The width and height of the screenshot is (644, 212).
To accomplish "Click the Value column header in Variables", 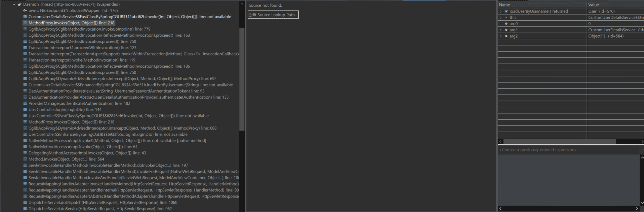I will point(615,5).
